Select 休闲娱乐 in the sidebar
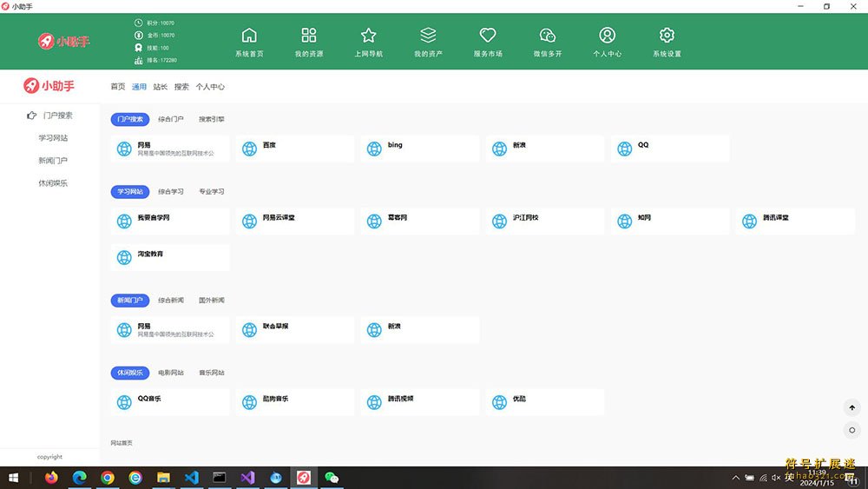This screenshot has width=868, height=489. coord(53,183)
